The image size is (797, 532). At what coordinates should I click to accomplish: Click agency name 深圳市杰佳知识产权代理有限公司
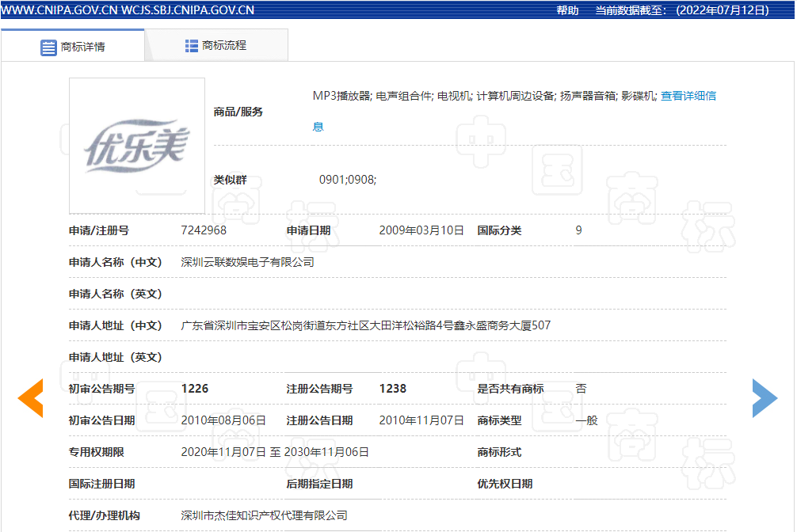[x=264, y=515]
